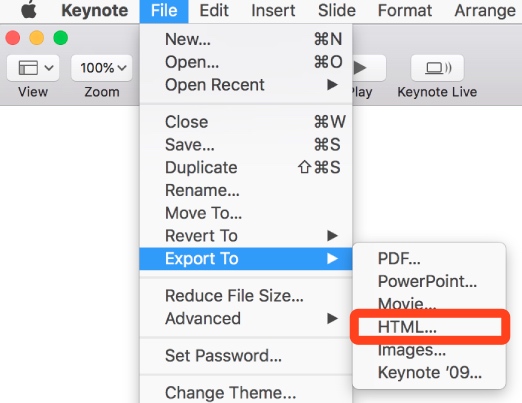Select Duplicate in the File menu
This screenshot has width=522, height=403.
tap(246, 167)
